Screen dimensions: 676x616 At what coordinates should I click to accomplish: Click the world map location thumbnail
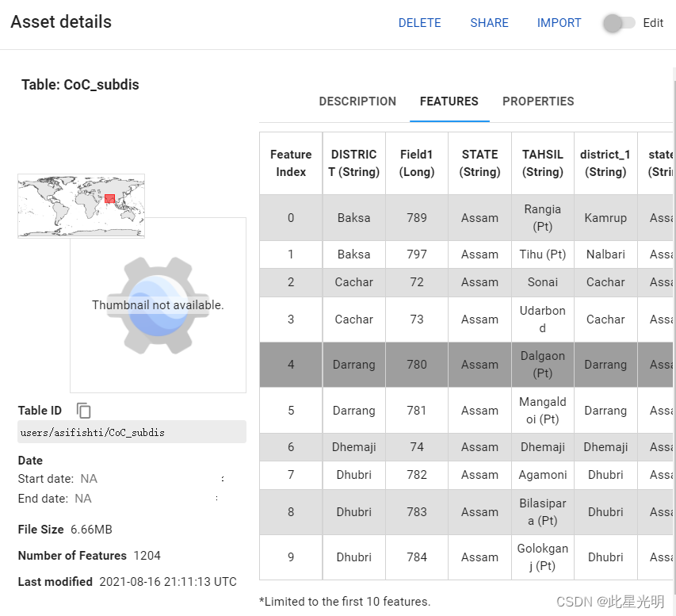coord(81,205)
